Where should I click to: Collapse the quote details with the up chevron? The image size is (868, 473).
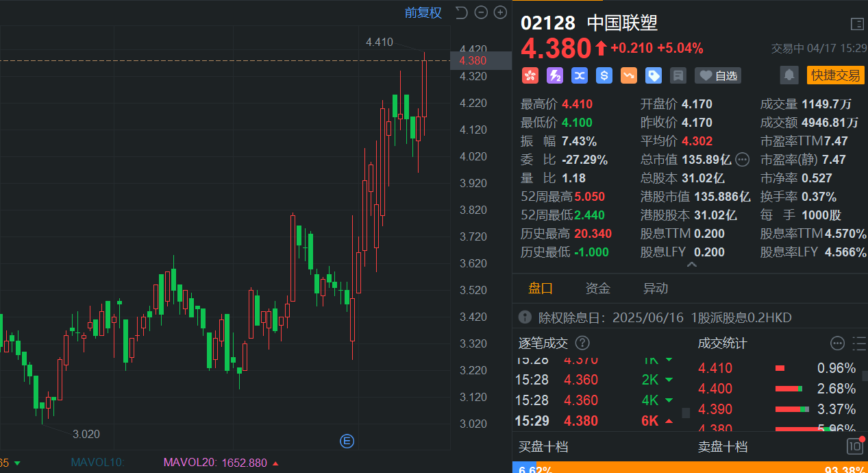[691, 264]
